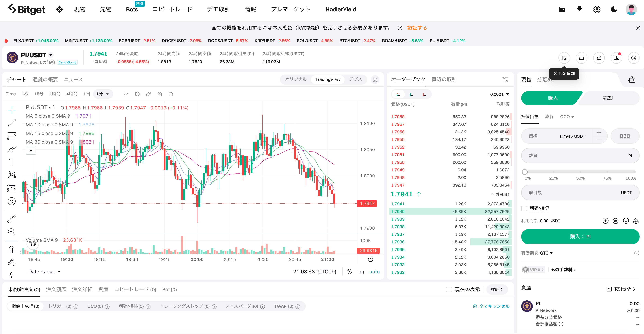Image resolution: width=644 pixels, height=334 pixels.
Task: Open the 注文履歴 tab
Action: (x=56, y=289)
